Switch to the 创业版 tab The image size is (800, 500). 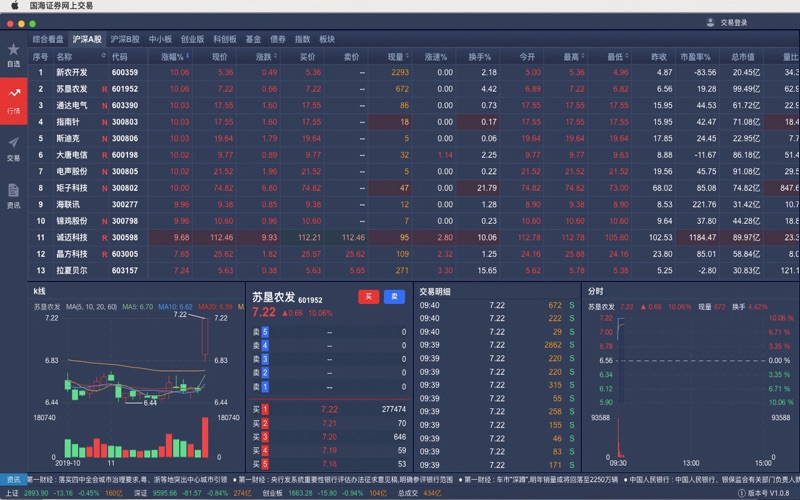point(193,39)
